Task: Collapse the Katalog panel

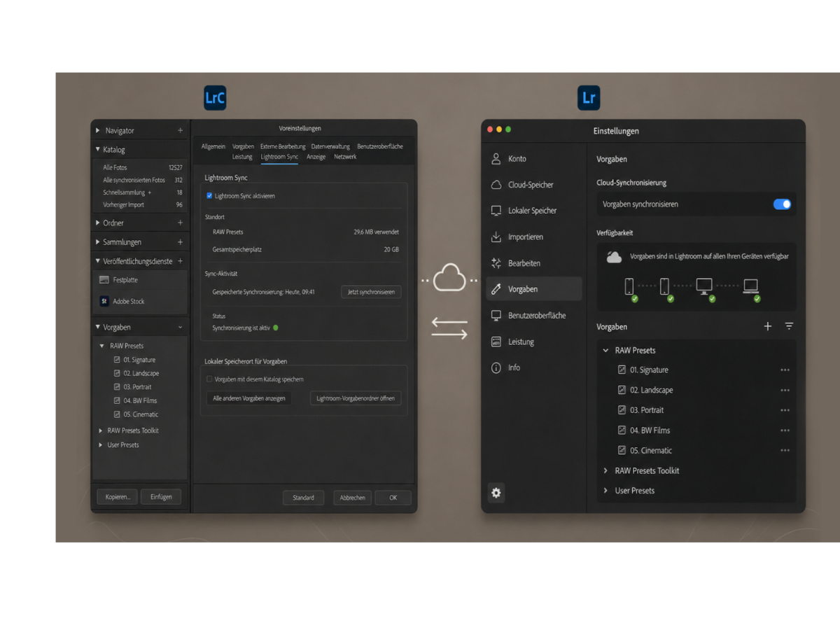Action: click(98, 150)
